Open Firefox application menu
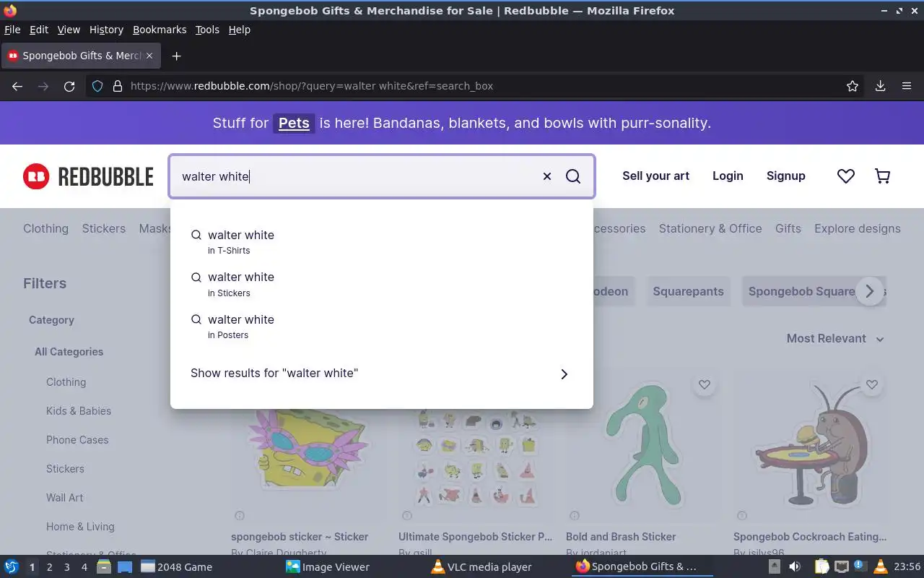 coord(907,86)
